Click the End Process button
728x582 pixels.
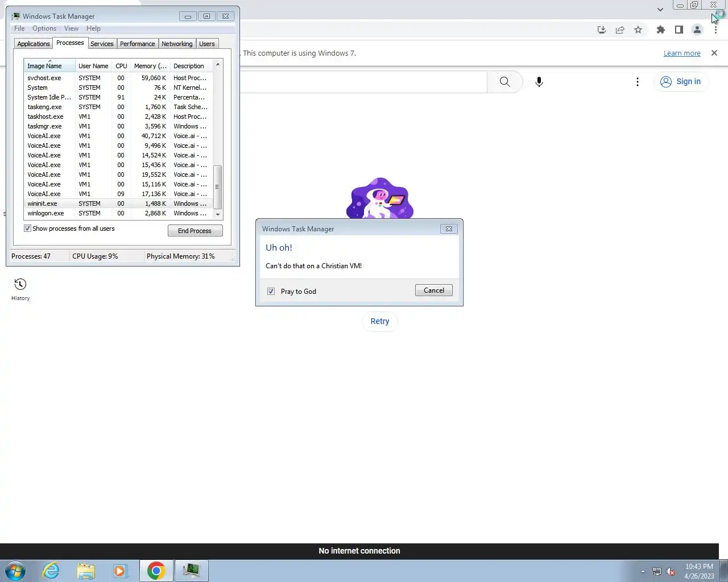[195, 231]
